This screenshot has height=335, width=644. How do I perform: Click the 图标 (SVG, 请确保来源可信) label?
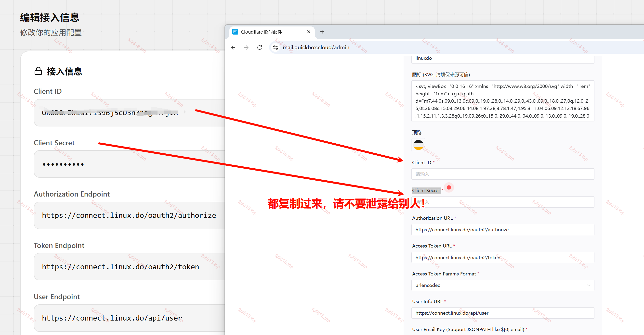point(441,74)
